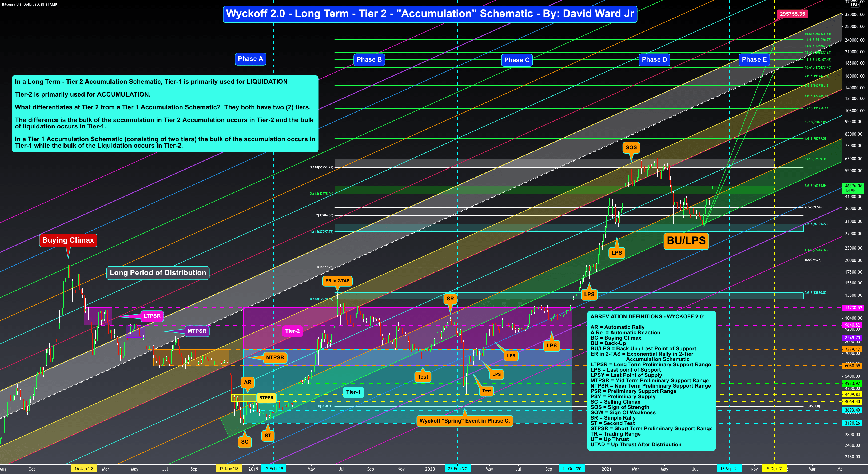Click the 15 Dec '21 date marker

pos(774,469)
